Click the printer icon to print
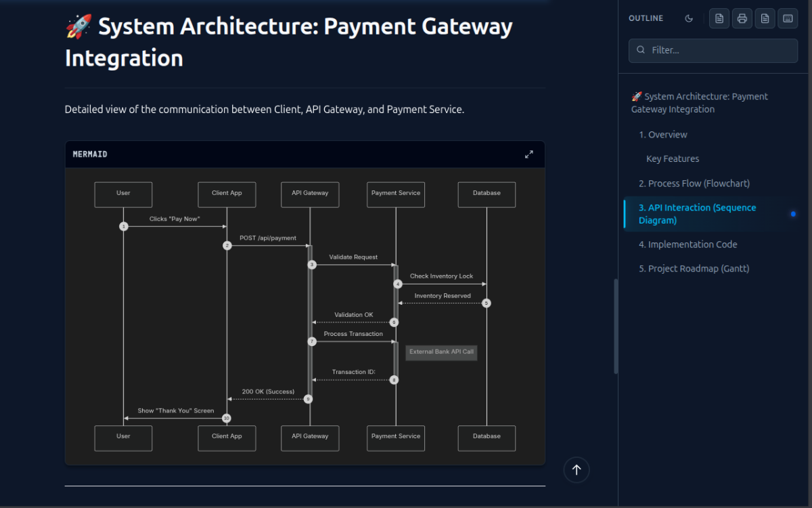812x508 pixels. point(742,18)
